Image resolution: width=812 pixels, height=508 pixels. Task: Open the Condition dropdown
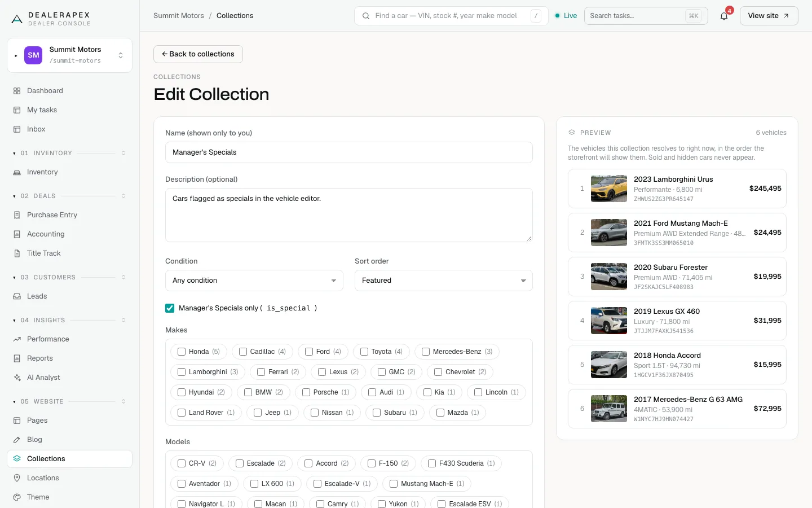click(254, 281)
